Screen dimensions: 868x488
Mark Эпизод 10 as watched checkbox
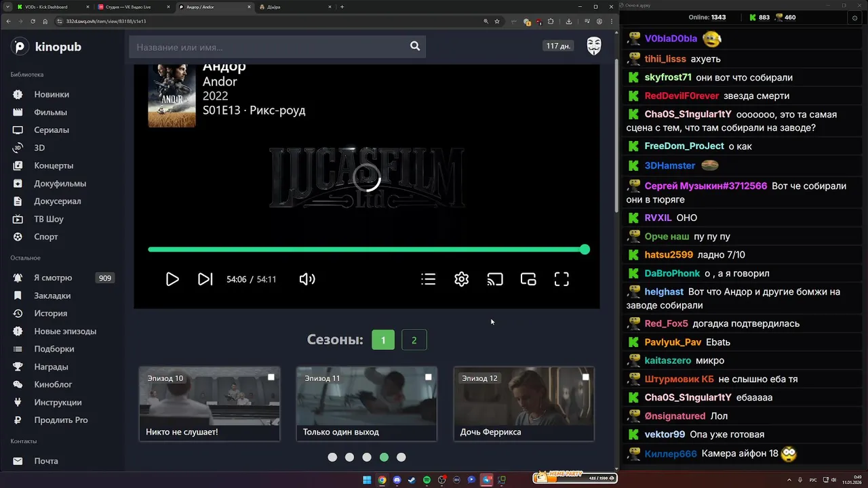tap(271, 377)
